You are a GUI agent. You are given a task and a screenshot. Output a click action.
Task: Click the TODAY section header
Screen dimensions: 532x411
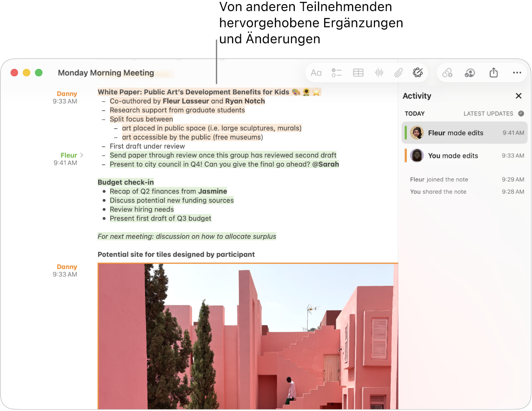coord(415,114)
